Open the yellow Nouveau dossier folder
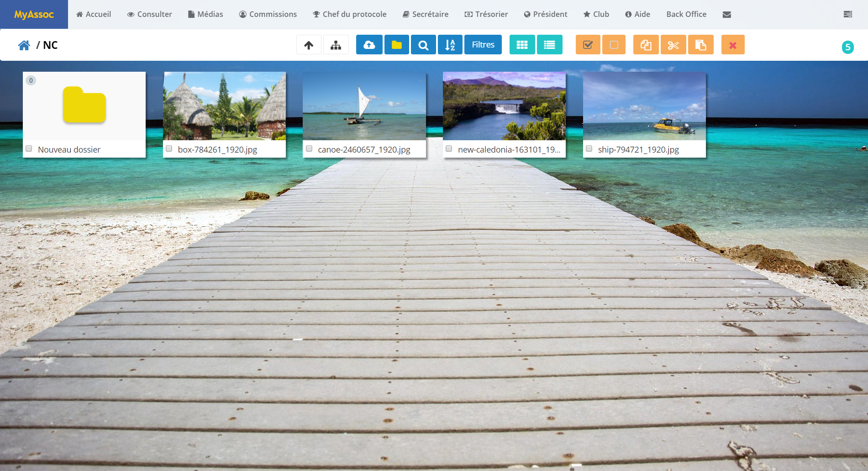Image resolution: width=868 pixels, height=471 pixels. tap(84, 105)
